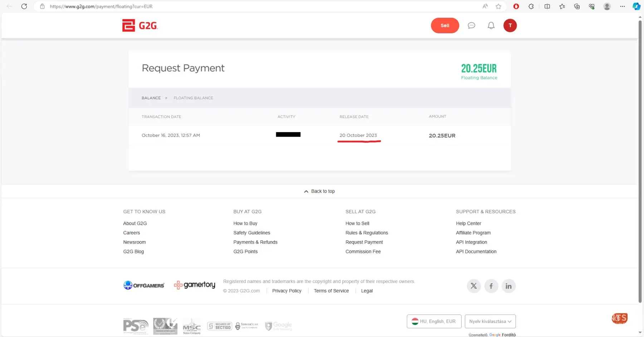Open the Commission Fee link
644x337 pixels.
(x=363, y=251)
